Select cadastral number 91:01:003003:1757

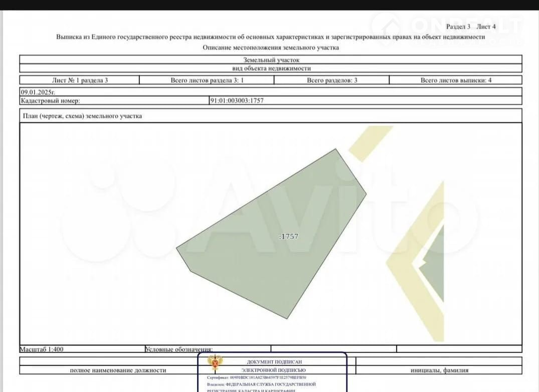click(237, 101)
